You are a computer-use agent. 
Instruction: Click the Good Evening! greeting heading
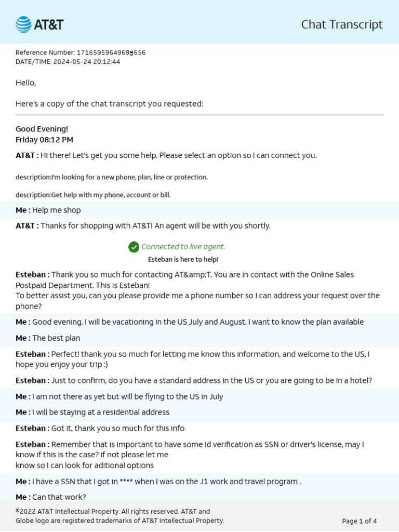42,129
